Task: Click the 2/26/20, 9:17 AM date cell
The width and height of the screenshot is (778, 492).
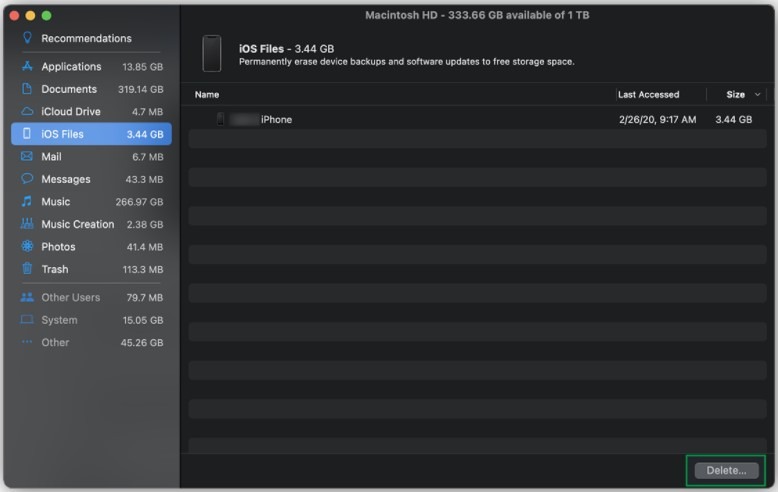Action: [657, 120]
